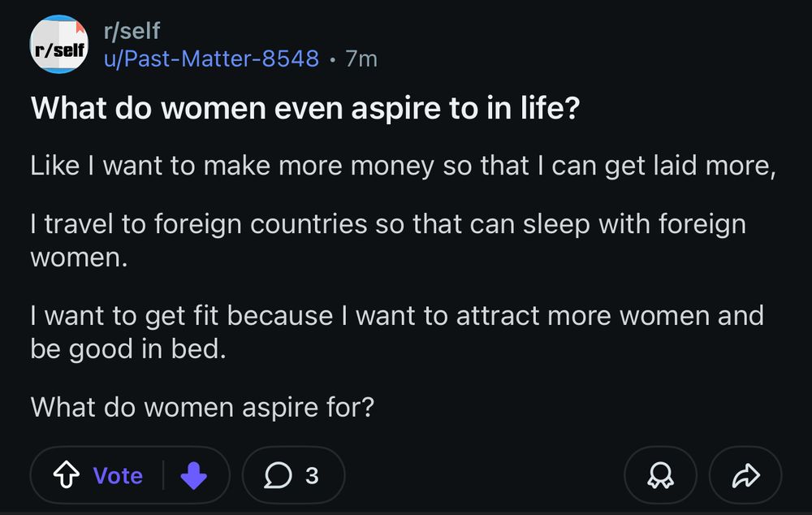Open the post by clicking its bold title
Screen dimensions: 812x515
304,107
